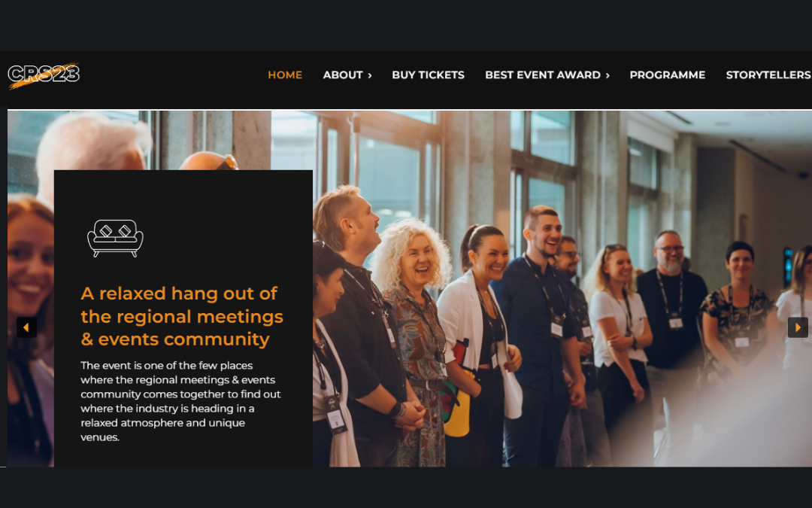
Task: Visit the STORYTELLERS page
Action: coord(768,75)
